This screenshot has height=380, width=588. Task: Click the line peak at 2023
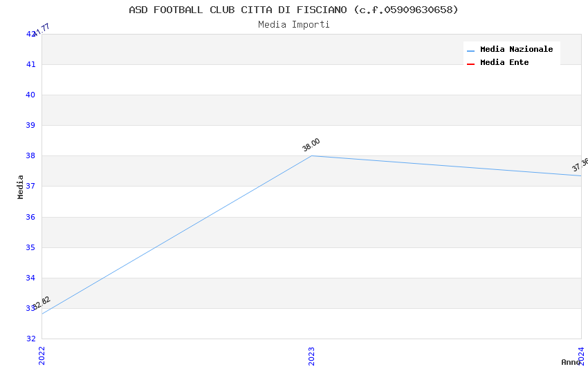pos(311,155)
